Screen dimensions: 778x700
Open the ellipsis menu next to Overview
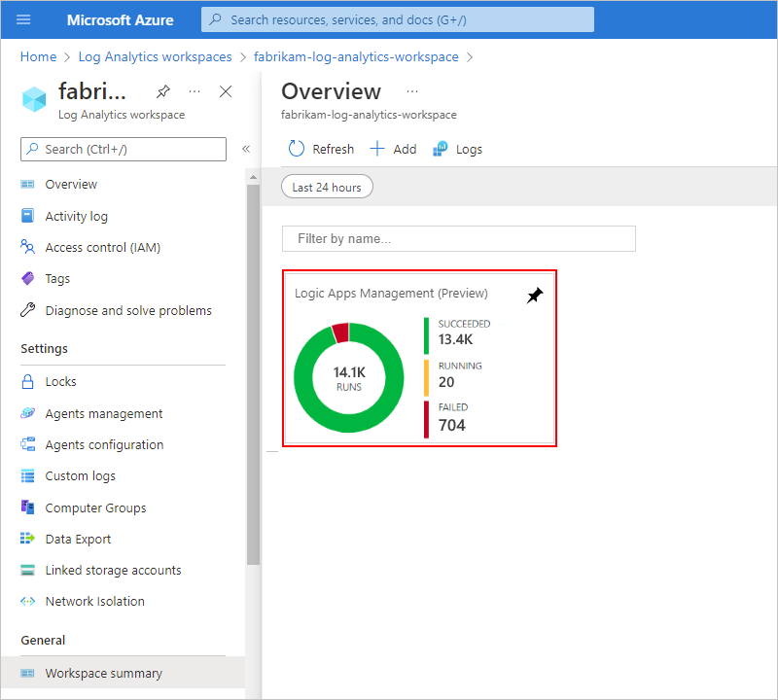[x=411, y=91]
